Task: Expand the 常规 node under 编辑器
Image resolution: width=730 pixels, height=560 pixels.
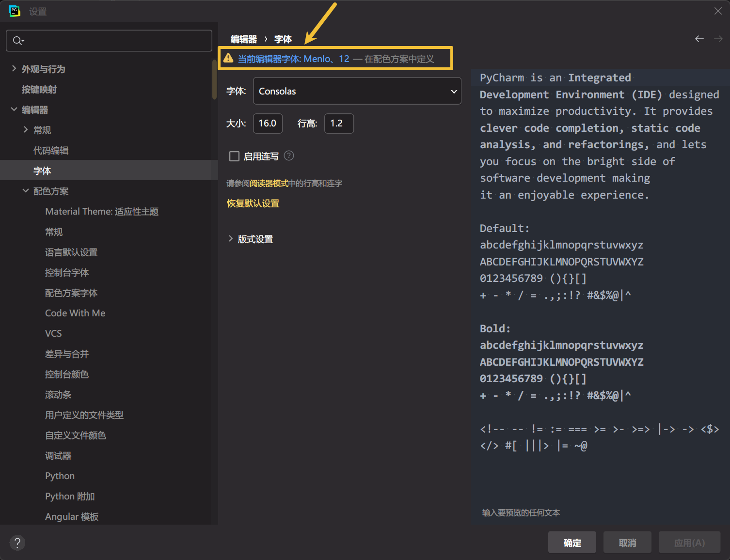Action: click(x=26, y=130)
